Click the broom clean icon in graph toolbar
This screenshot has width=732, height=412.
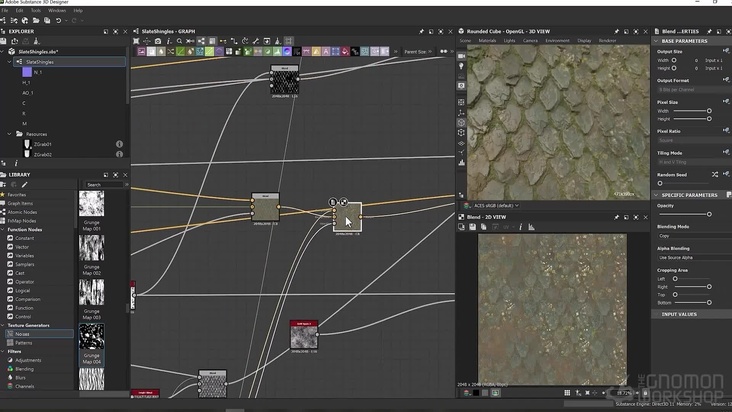[x=278, y=41]
